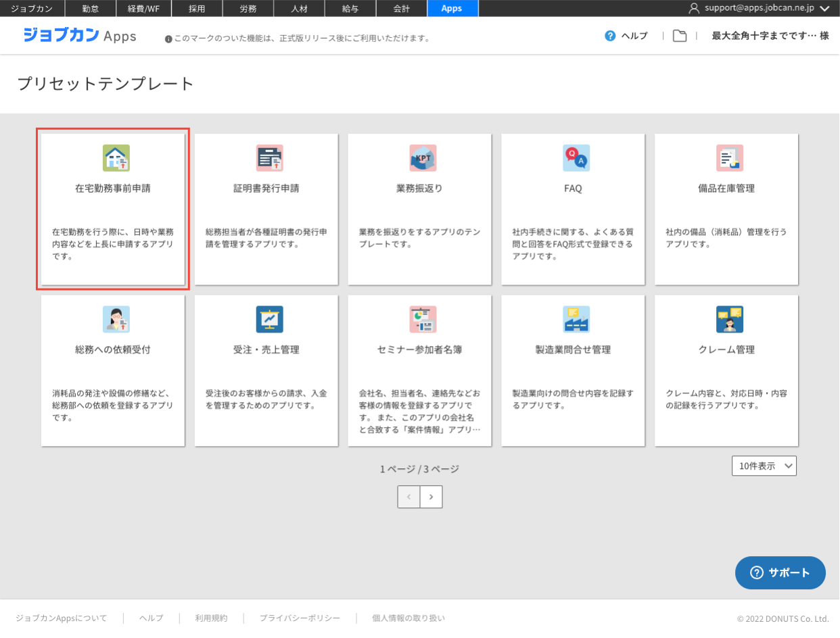Viewport: 840px width, 638px height.
Task: Open the 10件表示 page size dropdown
Action: tap(764, 466)
